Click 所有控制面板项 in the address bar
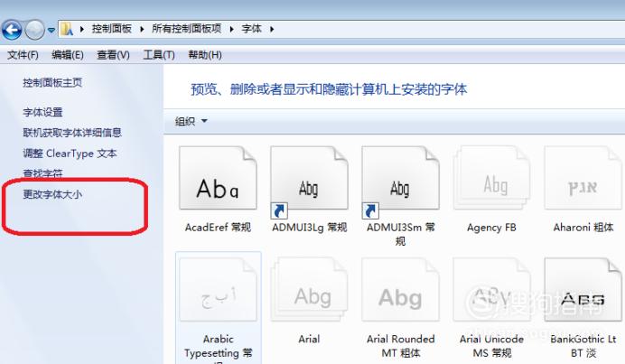 [187, 29]
